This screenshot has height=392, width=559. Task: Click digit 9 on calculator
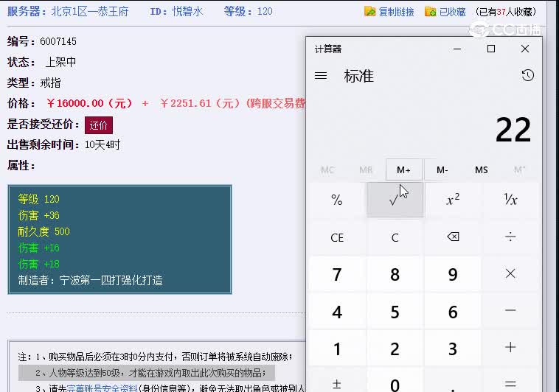(453, 274)
